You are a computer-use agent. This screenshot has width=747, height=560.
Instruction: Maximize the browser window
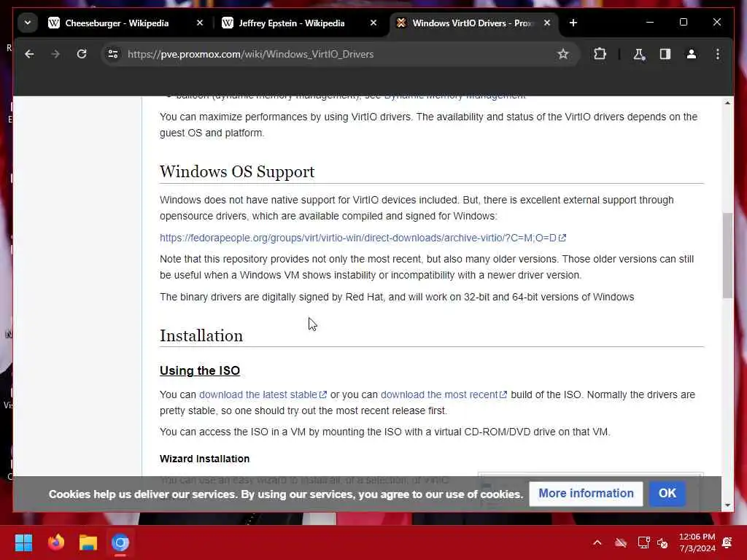[x=683, y=23]
